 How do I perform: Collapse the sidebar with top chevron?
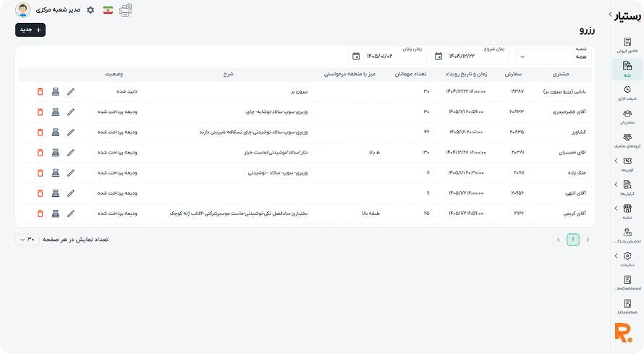point(610,14)
